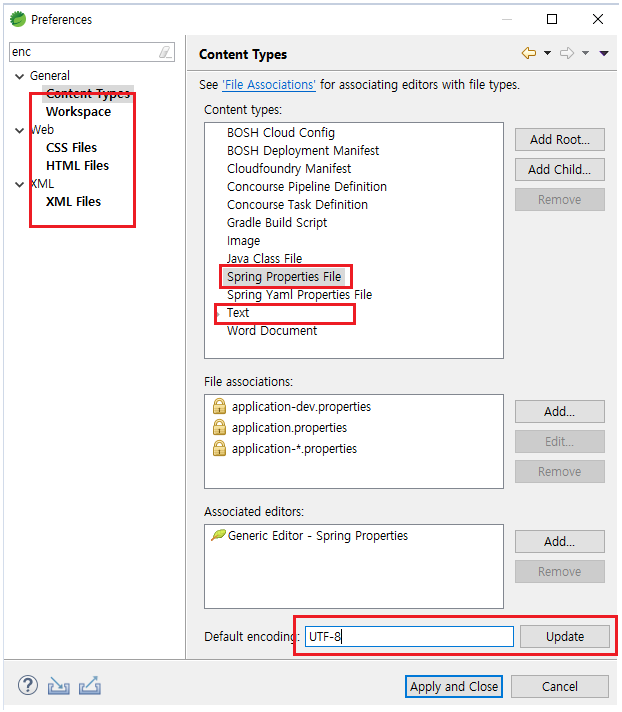Screen dimensions: 622x712
Task: Open the help question mark icon
Action: [x=28, y=685]
